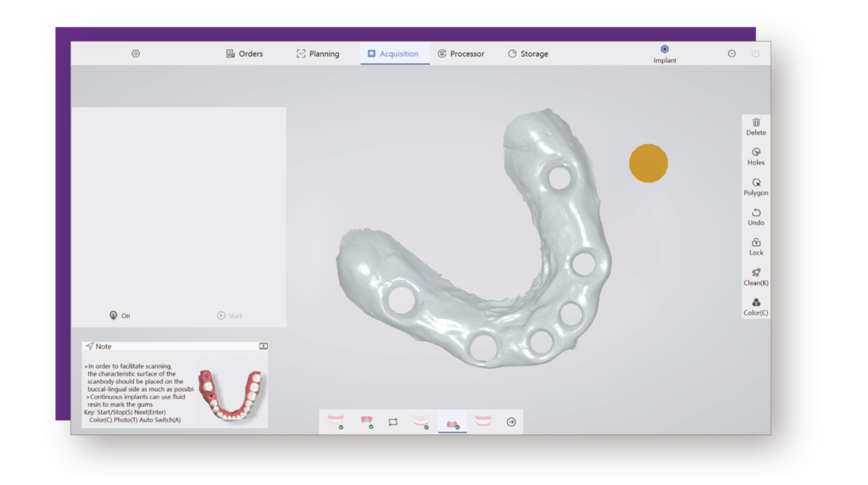Image resolution: width=868 pixels, height=485 pixels.
Task: Go to the Storage tab
Action: (528, 53)
